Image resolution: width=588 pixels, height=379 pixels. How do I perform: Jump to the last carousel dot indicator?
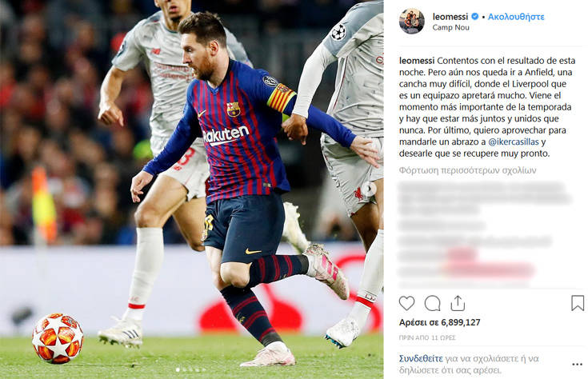point(204,370)
